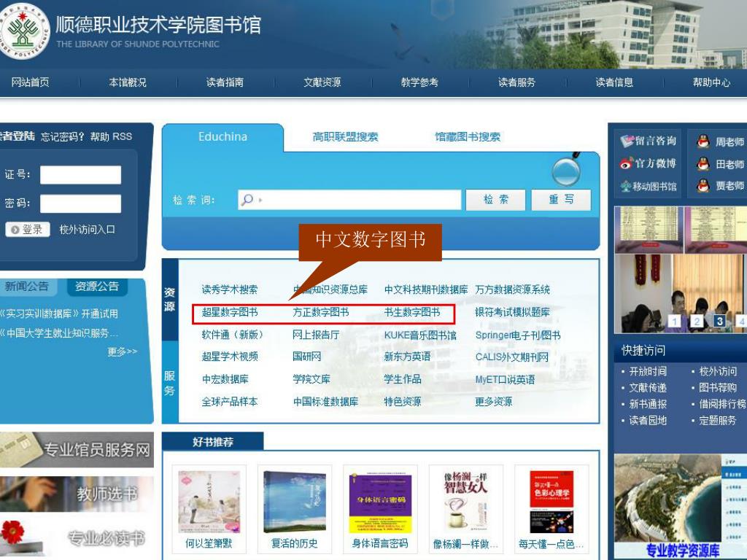Chat with 周老师 via QQ icon
Image resolution: width=747 pixels, height=560 pixels.
[703, 141]
